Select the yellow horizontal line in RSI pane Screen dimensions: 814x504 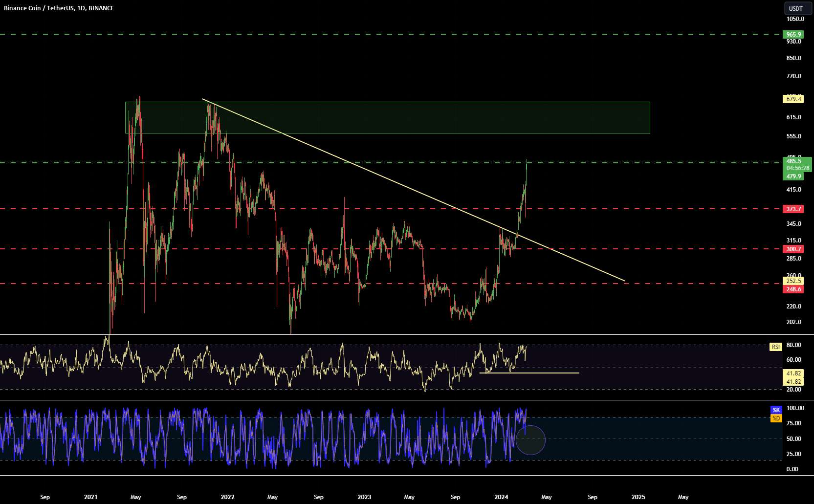tap(529, 373)
